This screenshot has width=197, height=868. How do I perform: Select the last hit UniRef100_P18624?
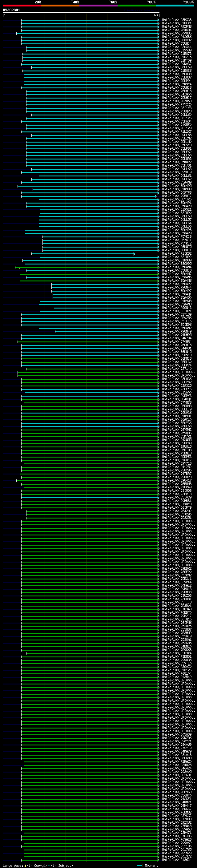tap(176, 860)
